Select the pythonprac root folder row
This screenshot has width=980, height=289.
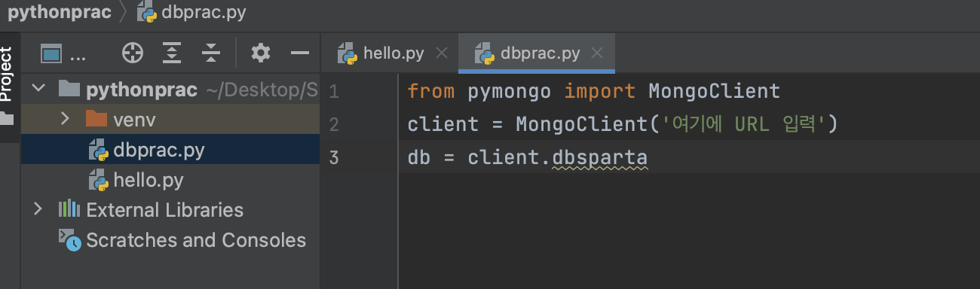pos(170,90)
